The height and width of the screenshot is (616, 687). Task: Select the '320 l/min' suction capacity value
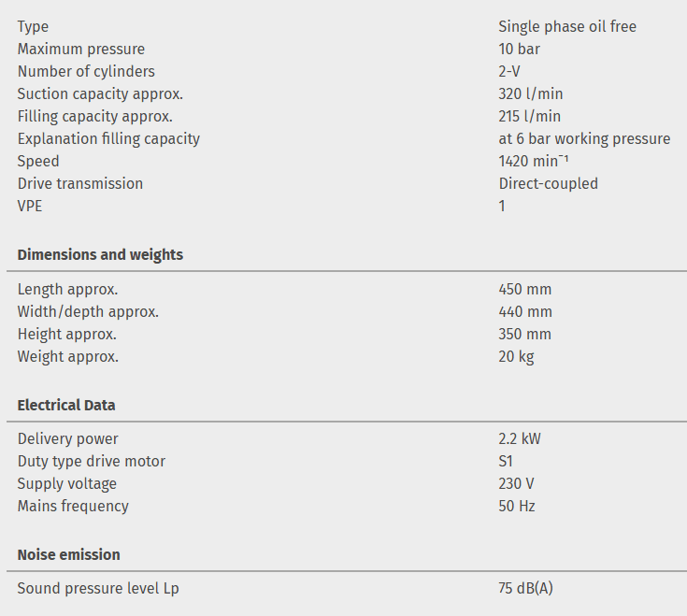tap(530, 93)
